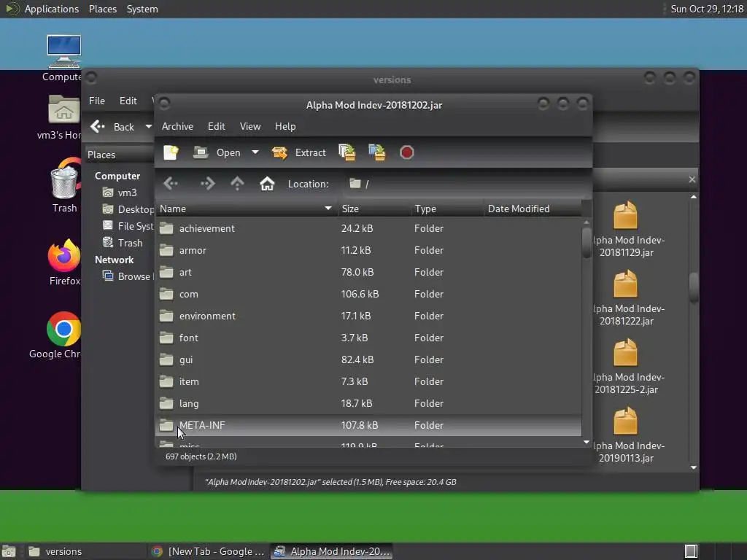Click the Add files to archive icon
This screenshot has width=747, height=560.
coord(347,152)
